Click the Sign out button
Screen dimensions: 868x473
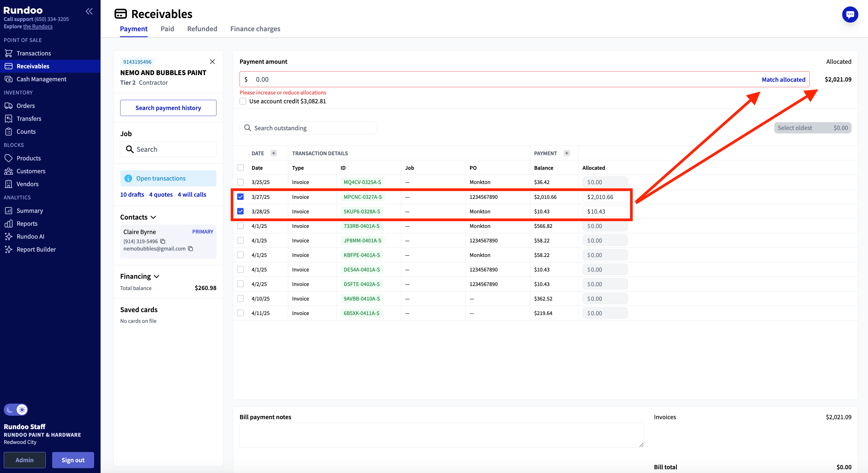pos(73,460)
